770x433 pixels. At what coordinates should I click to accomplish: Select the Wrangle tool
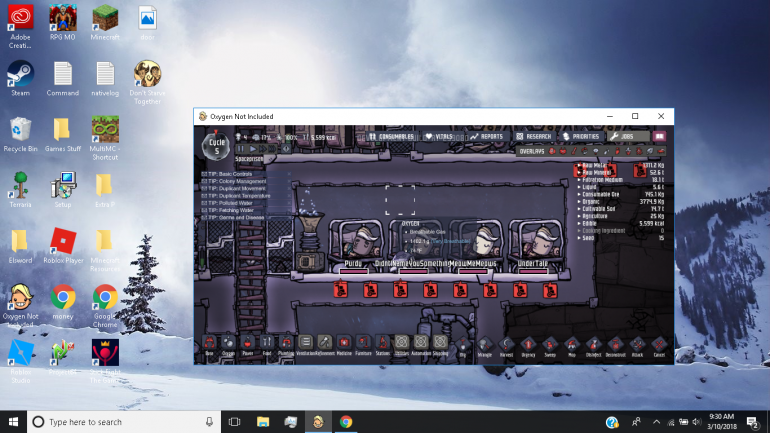point(485,346)
